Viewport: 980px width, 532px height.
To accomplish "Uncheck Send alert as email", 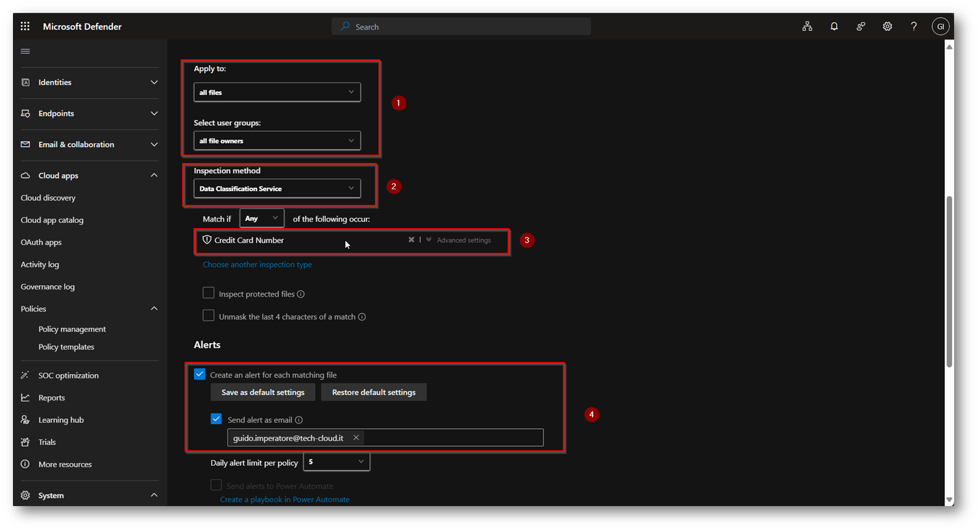I will pos(216,418).
